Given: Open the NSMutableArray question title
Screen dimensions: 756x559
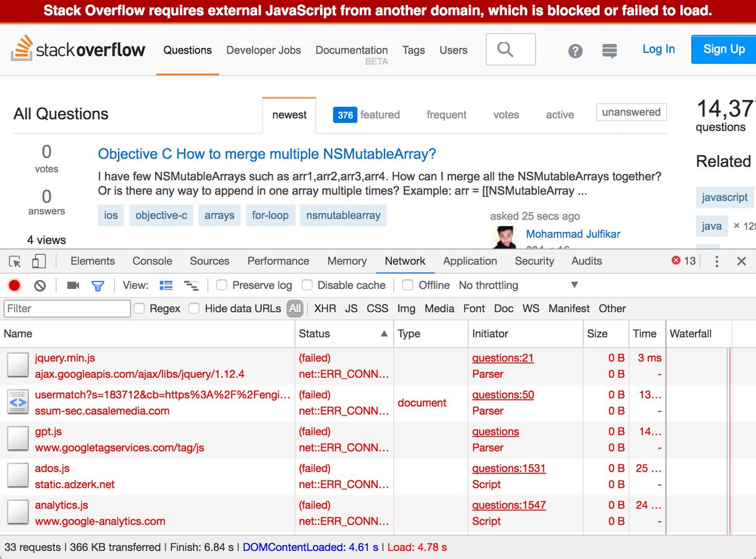Looking at the screenshot, I should click(x=267, y=154).
